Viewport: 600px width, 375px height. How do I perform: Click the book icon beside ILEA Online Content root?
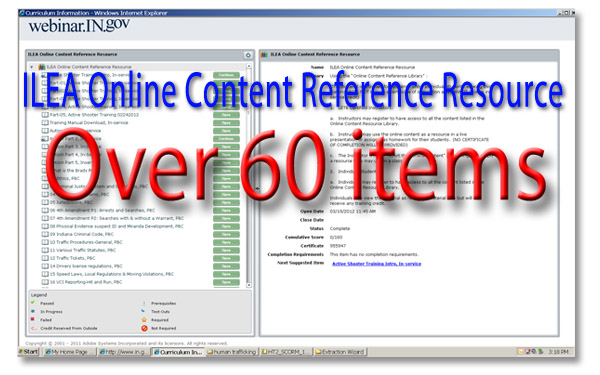42,67
